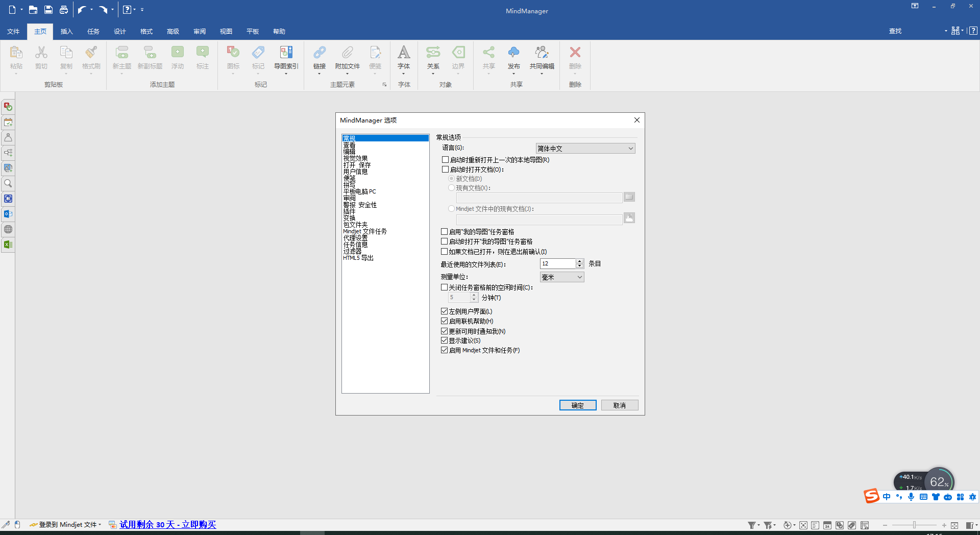The height and width of the screenshot is (535, 980).
Task: Click the Copy icon in the ribbon
Action: [66, 53]
